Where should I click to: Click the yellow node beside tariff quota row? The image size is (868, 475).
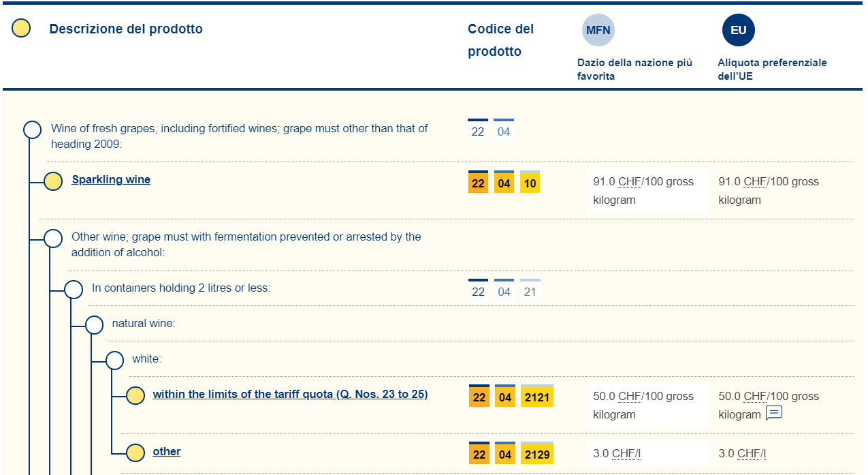pos(135,396)
